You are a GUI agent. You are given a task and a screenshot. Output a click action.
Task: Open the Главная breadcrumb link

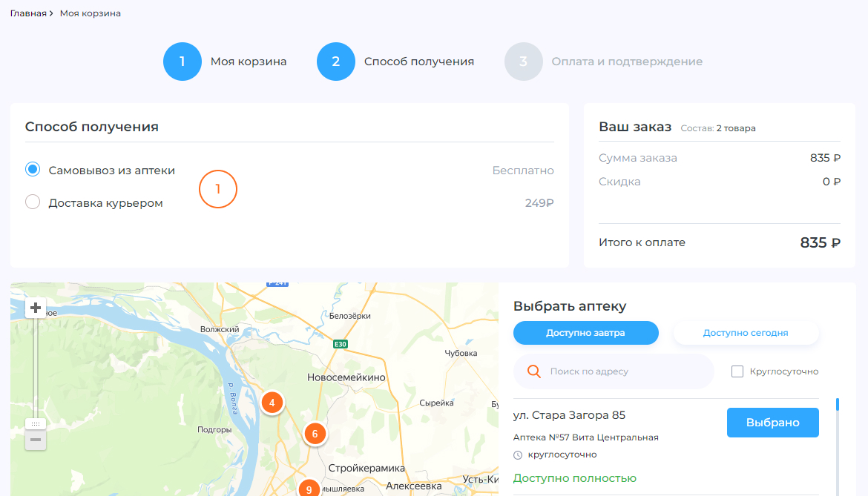27,13
